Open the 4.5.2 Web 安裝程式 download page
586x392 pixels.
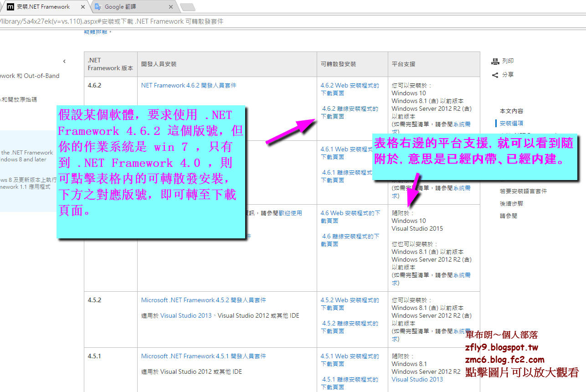(x=350, y=304)
